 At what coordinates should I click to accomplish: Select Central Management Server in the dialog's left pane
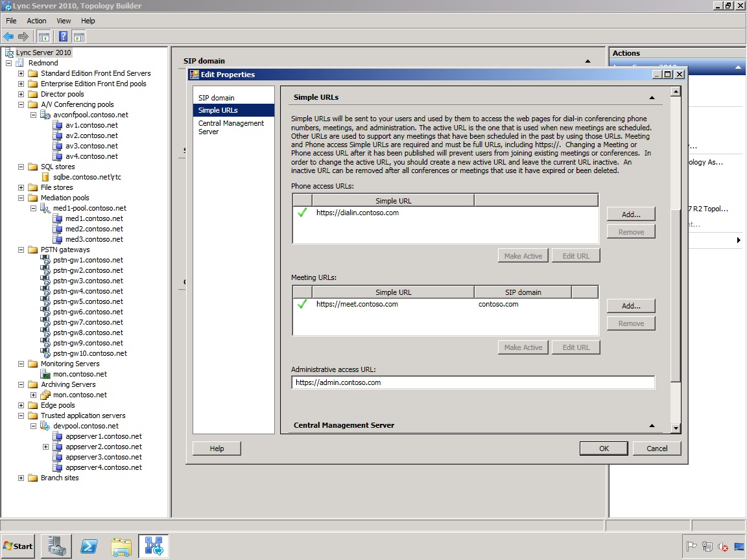coord(231,127)
